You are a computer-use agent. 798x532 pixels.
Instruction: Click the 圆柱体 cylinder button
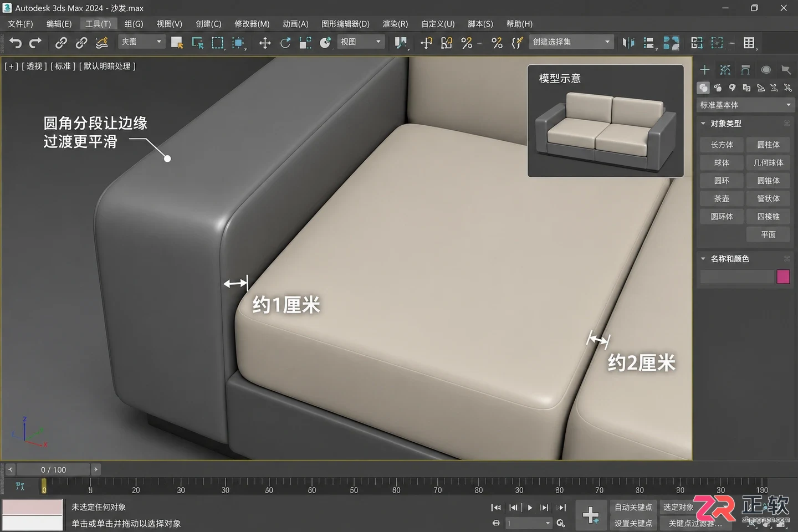(768, 145)
